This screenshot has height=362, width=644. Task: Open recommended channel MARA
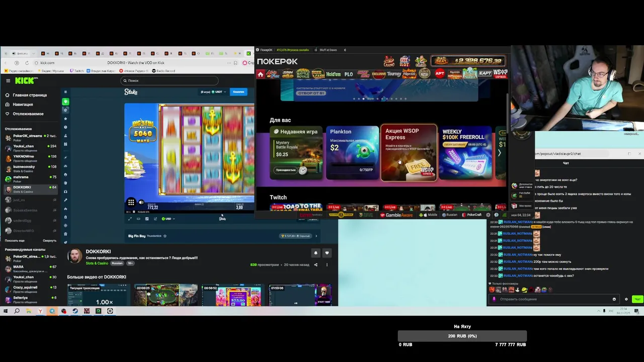click(31, 268)
